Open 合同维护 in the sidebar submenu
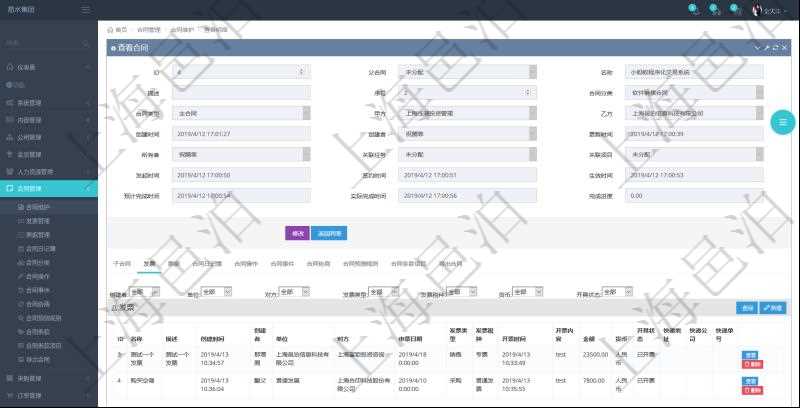The width and height of the screenshot is (800, 408). [x=41, y=206]
